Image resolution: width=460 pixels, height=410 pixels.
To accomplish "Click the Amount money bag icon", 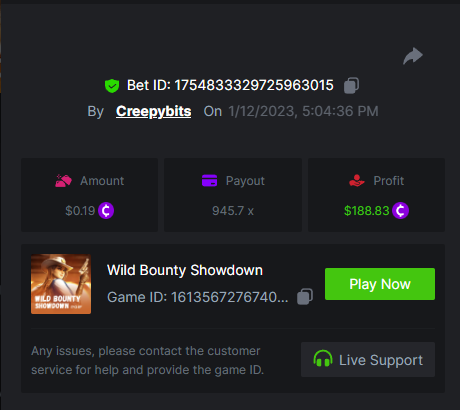I will [x=63, y=181].
